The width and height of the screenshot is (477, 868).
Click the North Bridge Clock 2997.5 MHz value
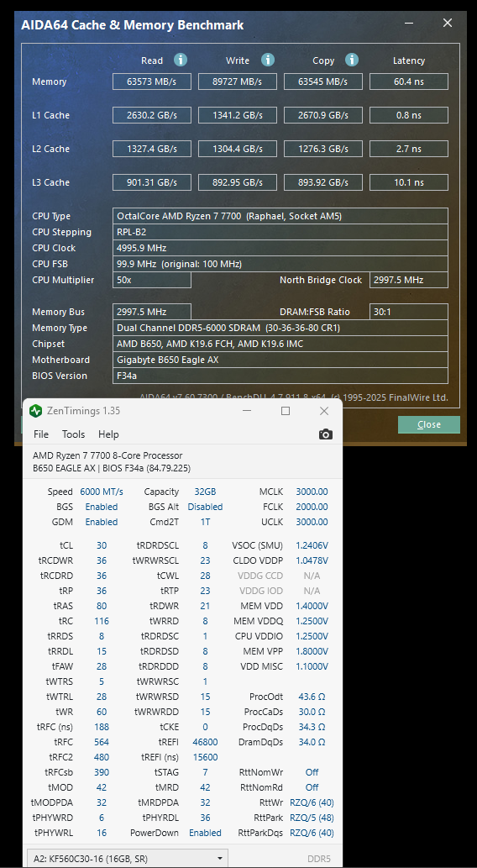coord(409,280)
